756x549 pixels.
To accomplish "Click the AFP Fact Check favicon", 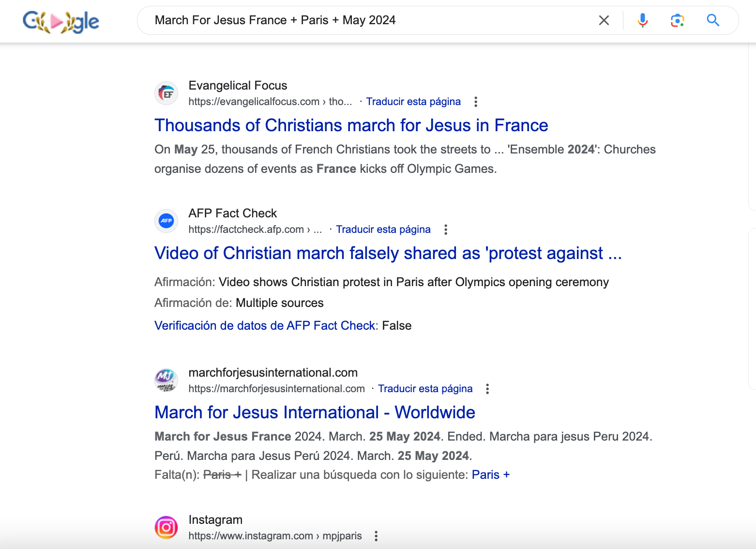I will 166,221.
